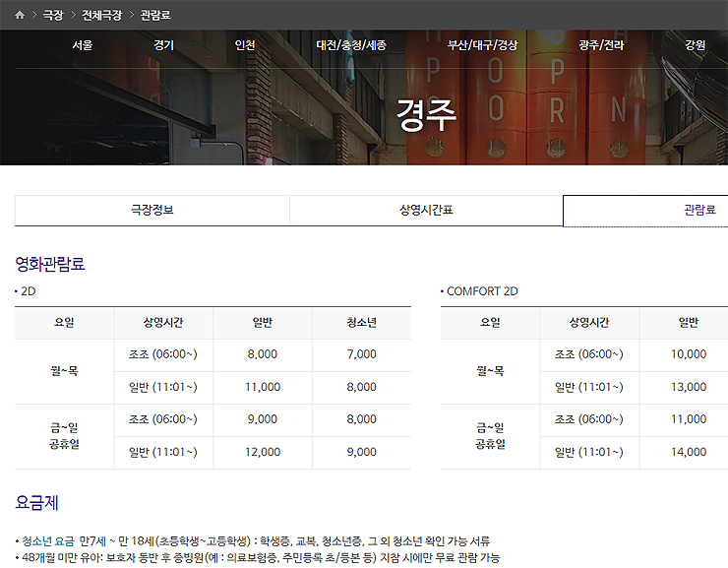This screenshot has height=568, width=728.
Task: Select the 대전/충청/세종 region menu
Action: point(351,45)
